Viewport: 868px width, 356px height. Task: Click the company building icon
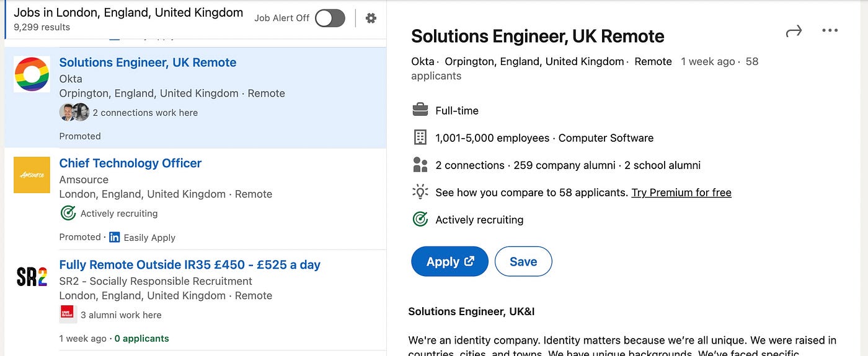420,137
